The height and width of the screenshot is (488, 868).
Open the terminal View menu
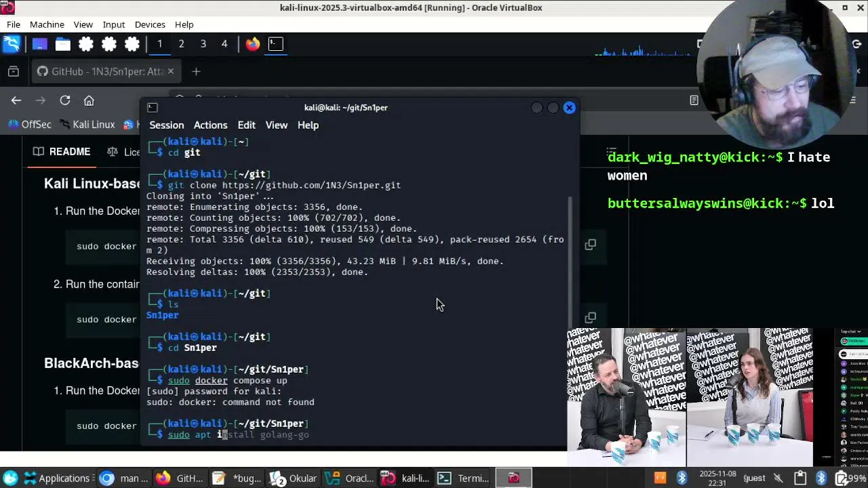point(276,125)
